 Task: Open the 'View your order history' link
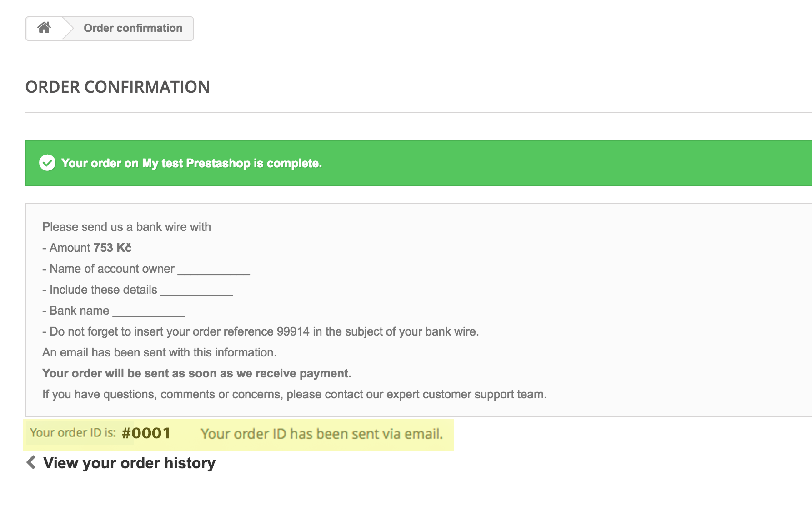tap(129, 463)
